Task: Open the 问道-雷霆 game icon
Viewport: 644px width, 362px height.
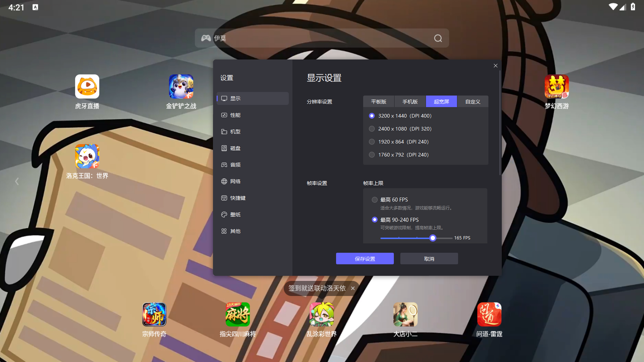Action: (x=489, y=314)
